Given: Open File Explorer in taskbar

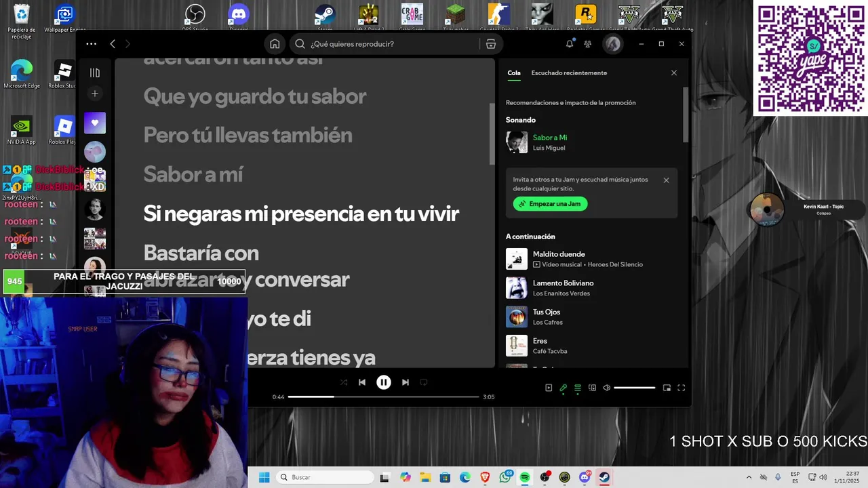Looking at the screenshot, I should point(425,477).
